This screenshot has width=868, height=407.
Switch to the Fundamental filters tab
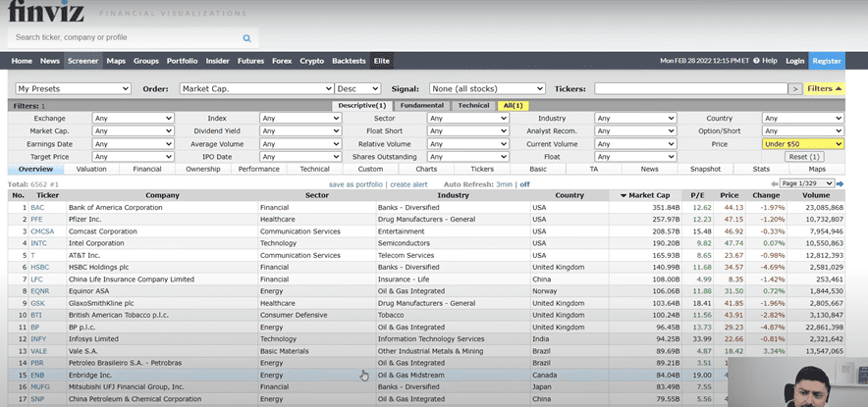pos(422,105)
